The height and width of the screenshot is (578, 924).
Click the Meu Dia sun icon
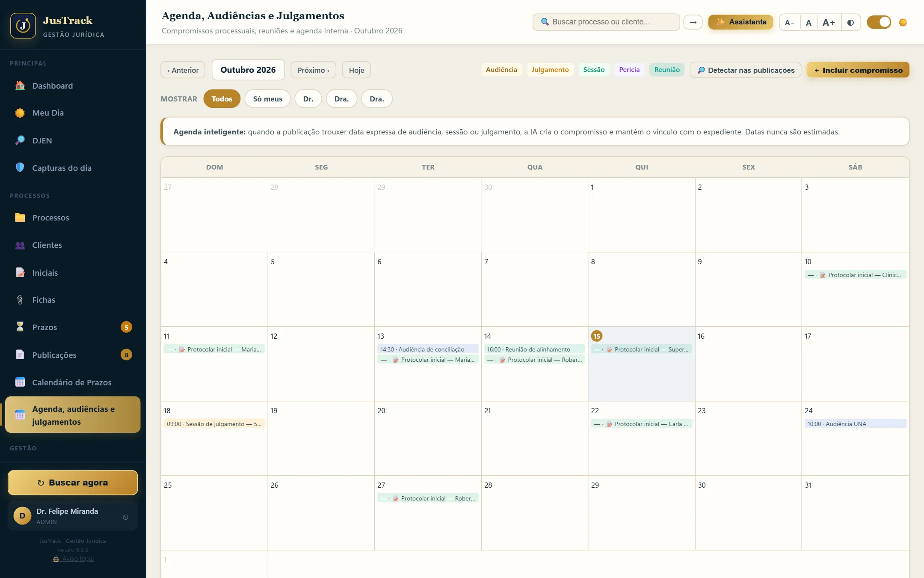(x=20, y=113)
